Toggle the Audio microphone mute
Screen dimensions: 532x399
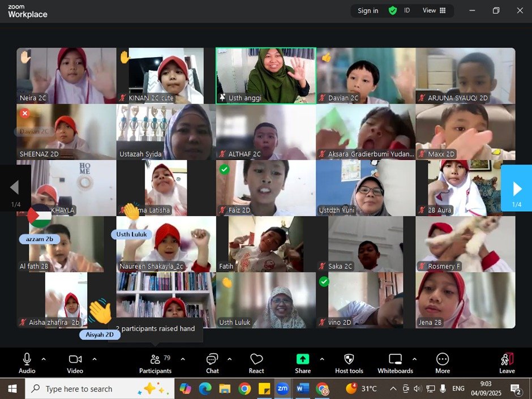(x=27, y=363)
